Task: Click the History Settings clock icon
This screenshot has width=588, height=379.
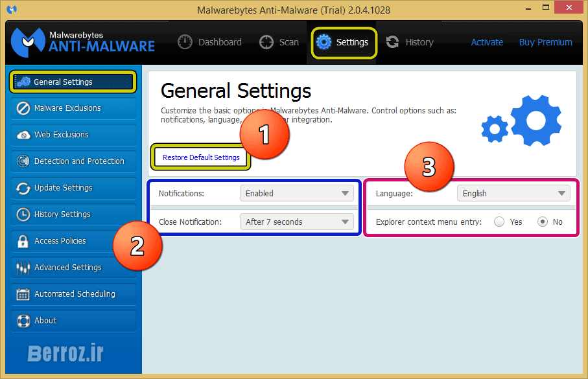Action: tap(23, 214)
